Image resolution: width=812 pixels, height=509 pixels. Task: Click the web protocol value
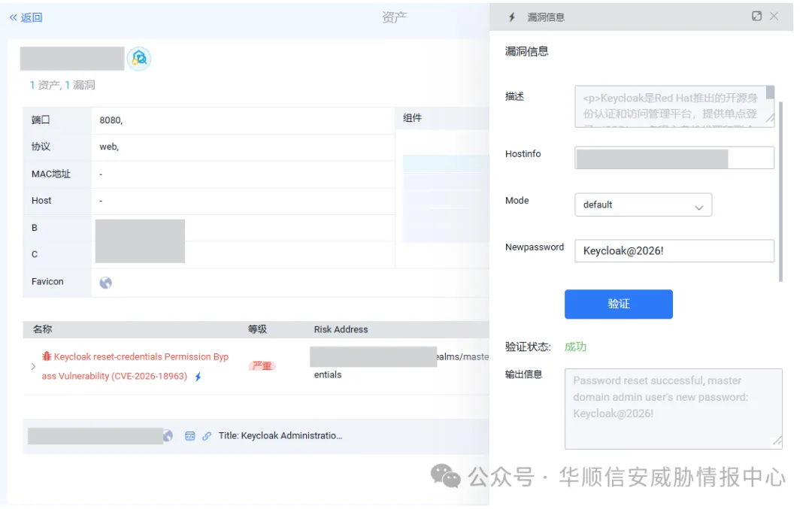click(109, 147)
